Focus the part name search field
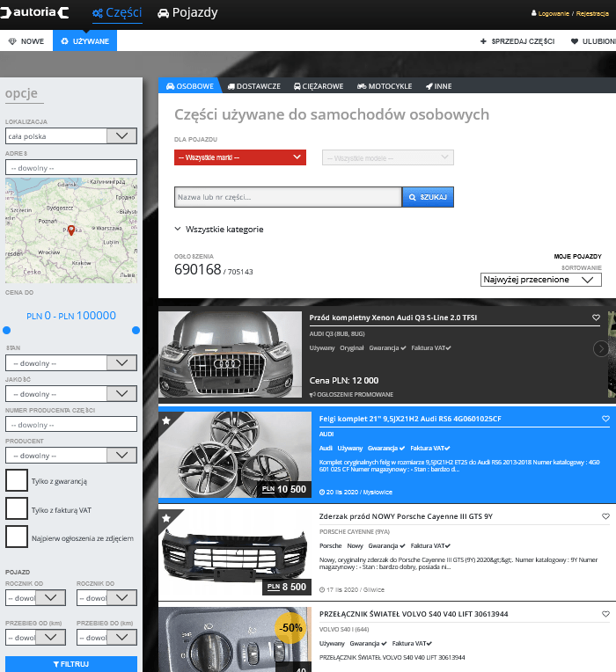Viewport: 616px width, 672px height. click(288, 197)
